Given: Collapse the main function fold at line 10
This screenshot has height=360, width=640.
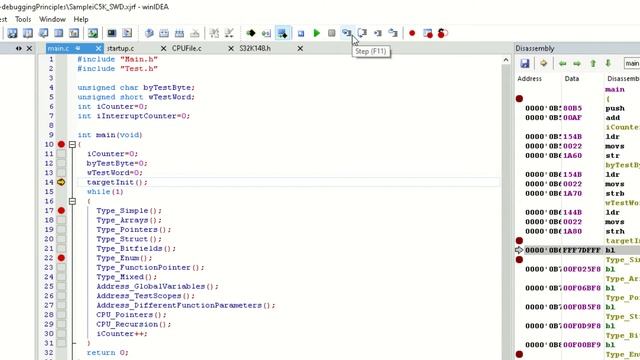Looking at the screenshot, I should tap(72, 144).
